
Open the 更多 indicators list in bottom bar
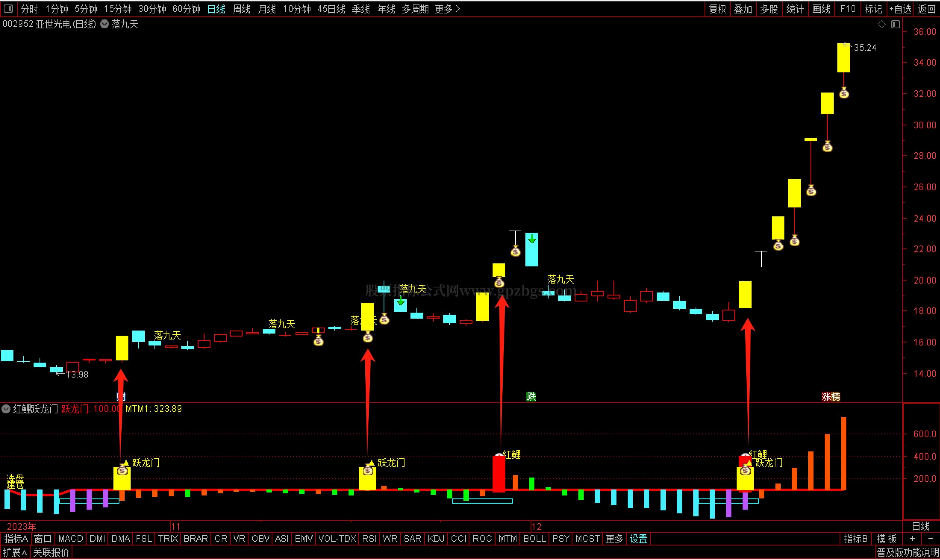(614, 539)
